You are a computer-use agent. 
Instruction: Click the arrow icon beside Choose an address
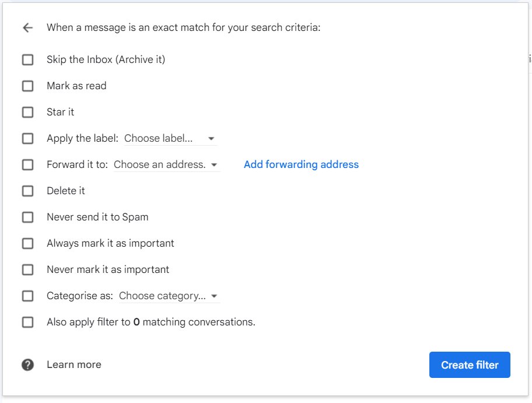pos(214,164)
